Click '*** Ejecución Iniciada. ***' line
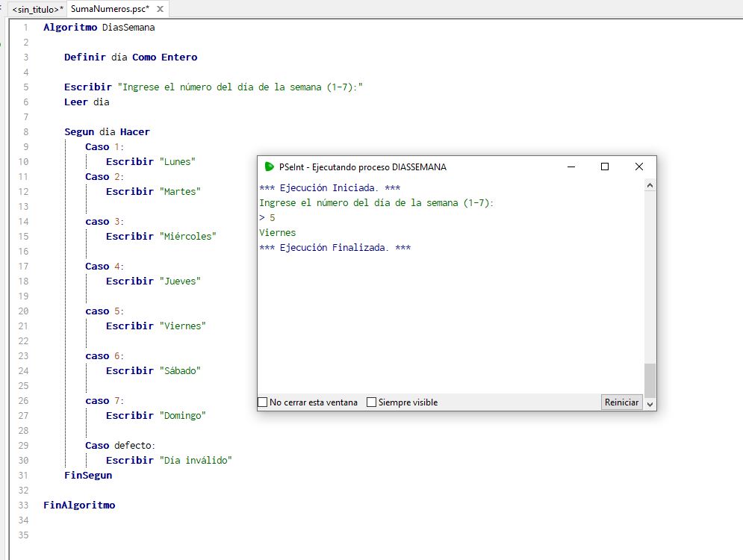 click(330, 188)
